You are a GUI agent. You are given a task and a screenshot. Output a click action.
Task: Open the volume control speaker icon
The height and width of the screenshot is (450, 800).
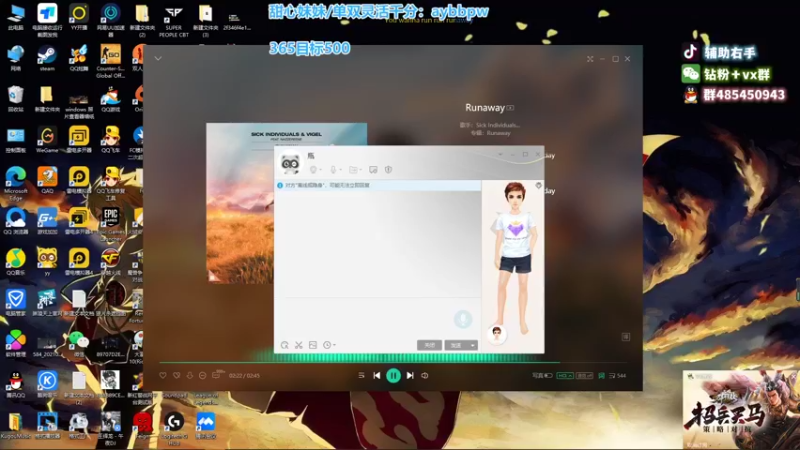[x=424, y=376]
